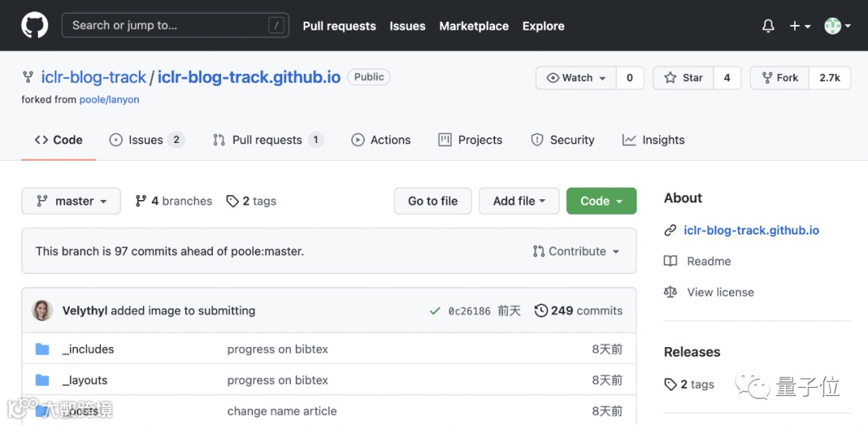
Task: View the watchers count 0
Action: click(629, 78)
